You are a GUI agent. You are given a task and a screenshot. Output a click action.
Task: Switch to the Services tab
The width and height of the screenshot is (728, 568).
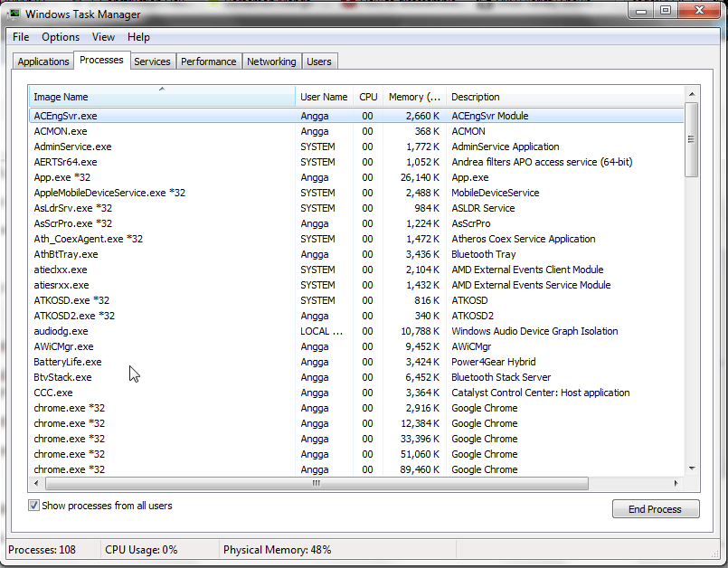[x=152, y=62]
